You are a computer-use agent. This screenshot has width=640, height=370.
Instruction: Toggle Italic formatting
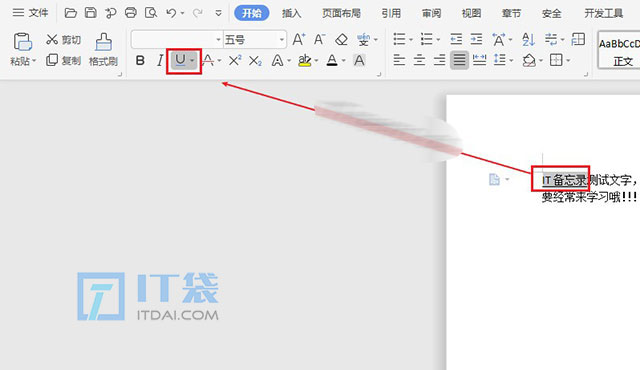click(x=160, y=61)
